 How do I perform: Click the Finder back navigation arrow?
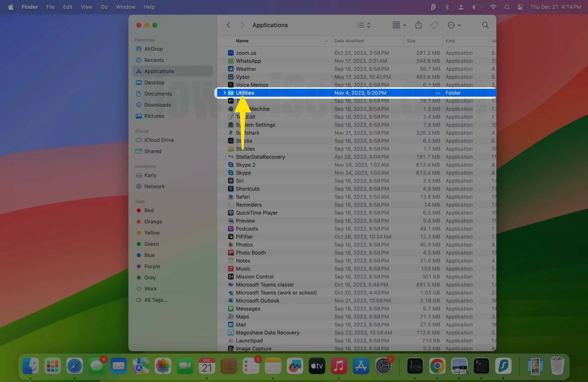point(228,25)
